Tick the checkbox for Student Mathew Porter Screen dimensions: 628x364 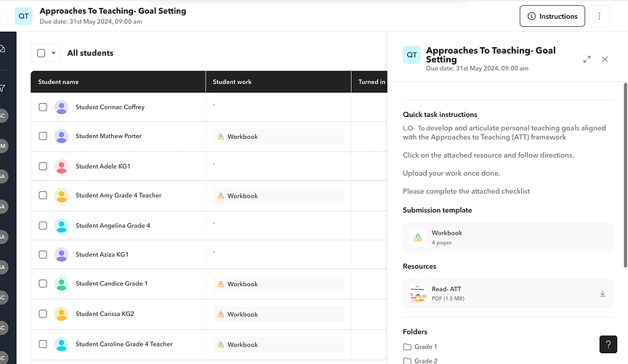[43, 136]
